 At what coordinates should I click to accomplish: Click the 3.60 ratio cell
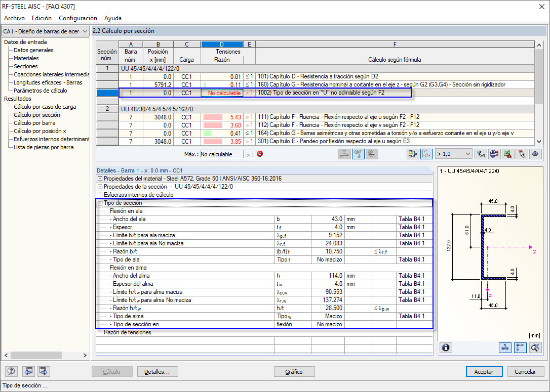point(222,125)
